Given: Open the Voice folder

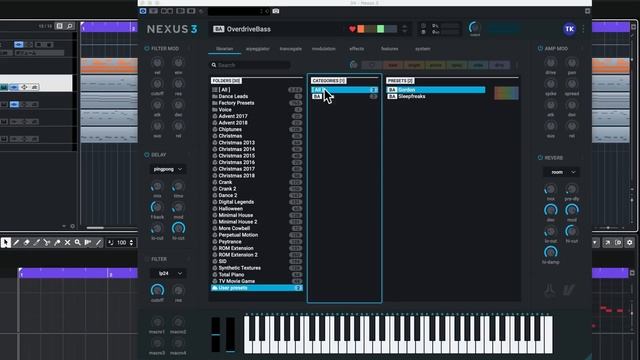Looking at the screenshot, I should pos(257,109).
